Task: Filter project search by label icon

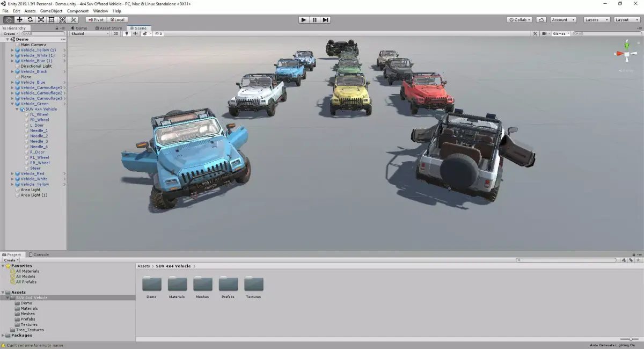Action: coord(630,260)
